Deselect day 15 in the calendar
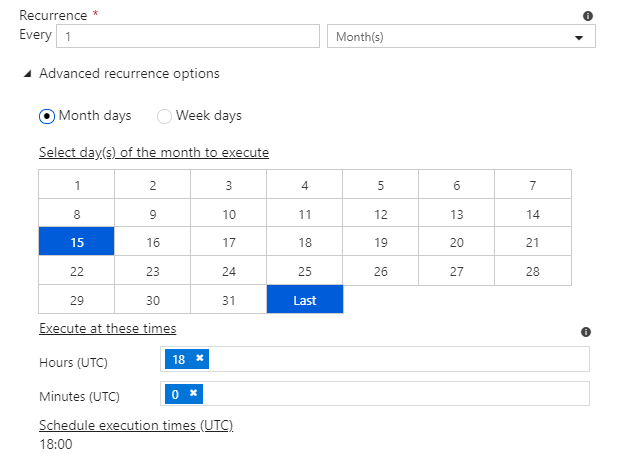620x470 pixels. coord(77,242)
